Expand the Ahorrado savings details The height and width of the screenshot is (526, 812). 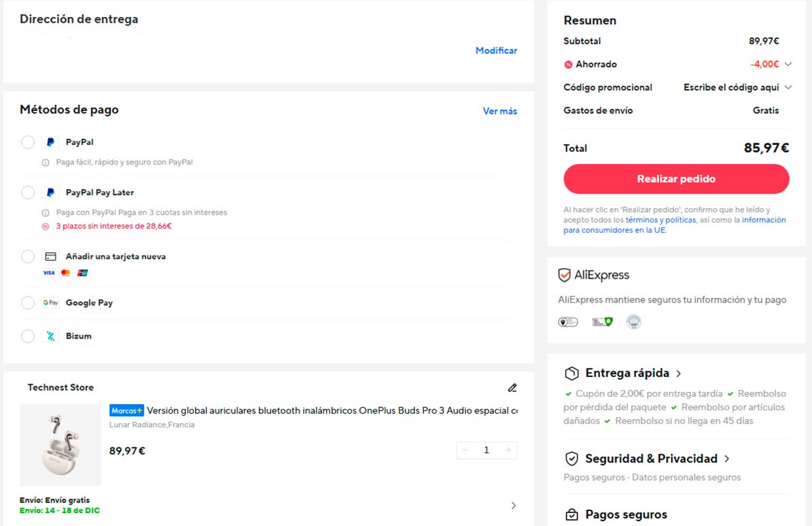[x=788, y=64]
